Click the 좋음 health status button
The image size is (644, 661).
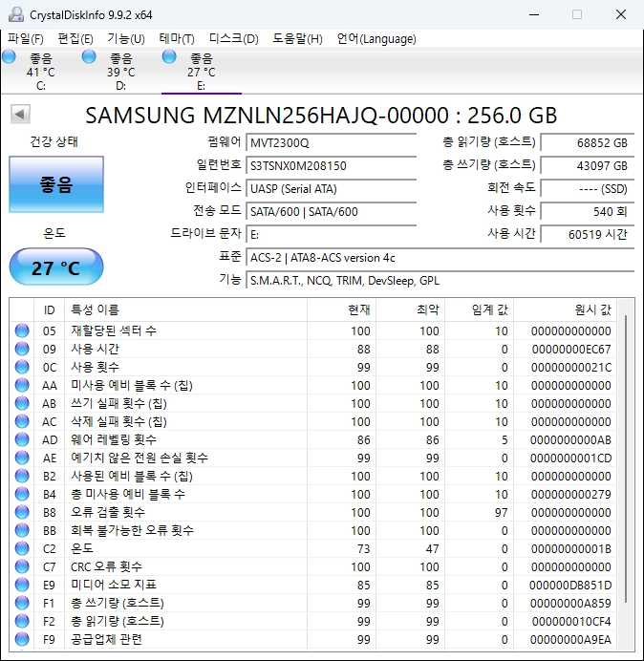tap(56, 184)
